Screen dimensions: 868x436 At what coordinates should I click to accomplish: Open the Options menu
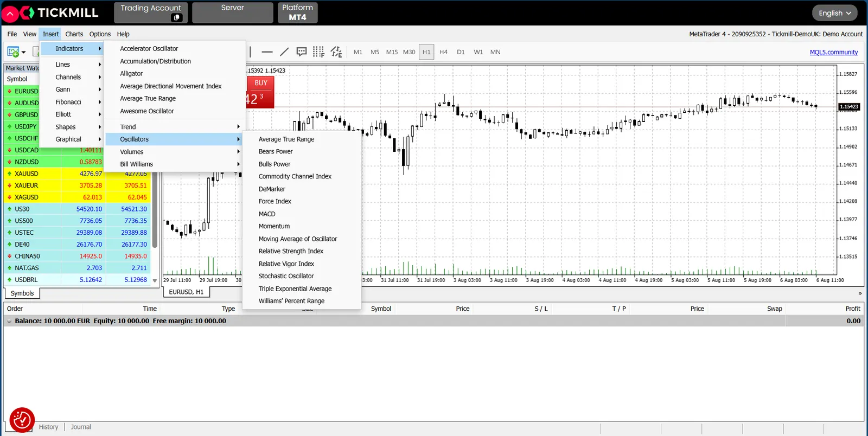100,34
